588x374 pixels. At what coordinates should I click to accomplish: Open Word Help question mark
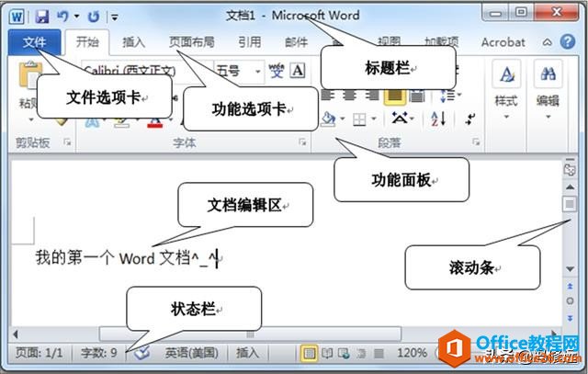[x=568, y=41]
